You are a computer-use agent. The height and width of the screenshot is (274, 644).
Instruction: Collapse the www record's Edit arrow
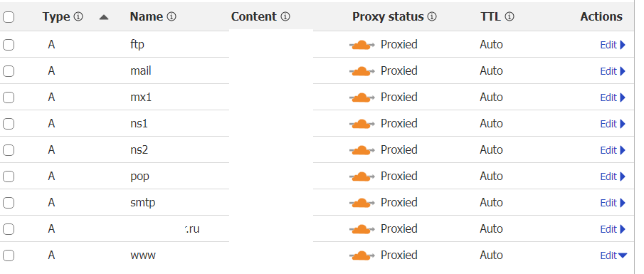click(623, 255)
